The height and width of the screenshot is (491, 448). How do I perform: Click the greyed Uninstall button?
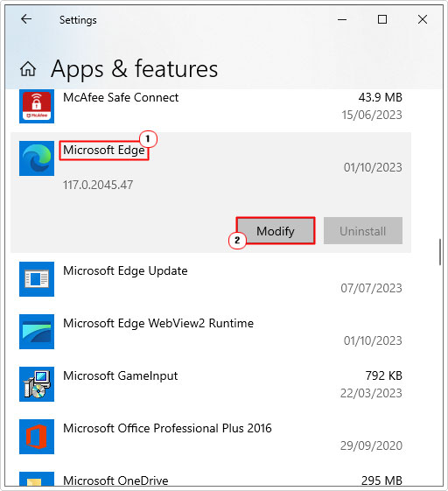[363, 231]
